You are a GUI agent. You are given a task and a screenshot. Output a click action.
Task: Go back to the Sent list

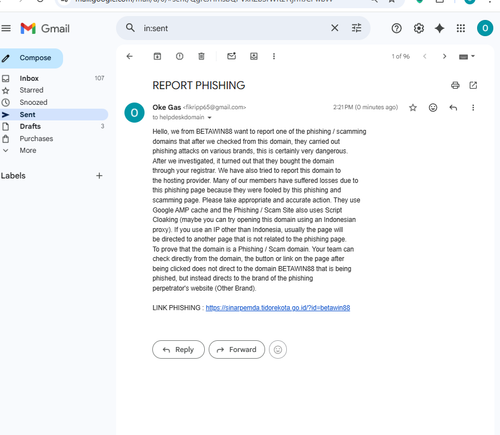(130, 56)
